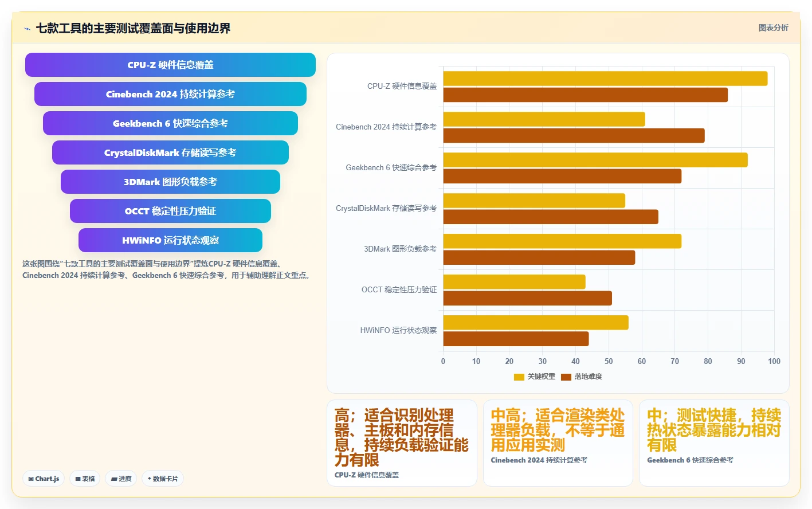Click the brown bar for Cinebench 2024
The height and width of the screenshot is (509, 812).
point(574,136)
